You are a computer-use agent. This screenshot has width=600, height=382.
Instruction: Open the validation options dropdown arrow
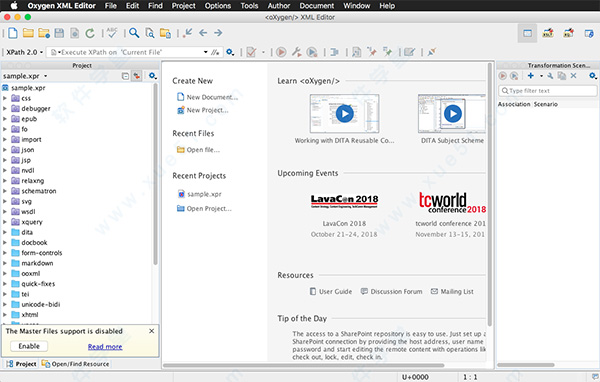coord(263,52)
